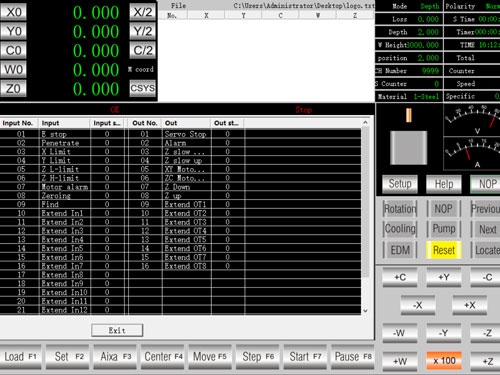Jog the +X axis button

(470, 305)
